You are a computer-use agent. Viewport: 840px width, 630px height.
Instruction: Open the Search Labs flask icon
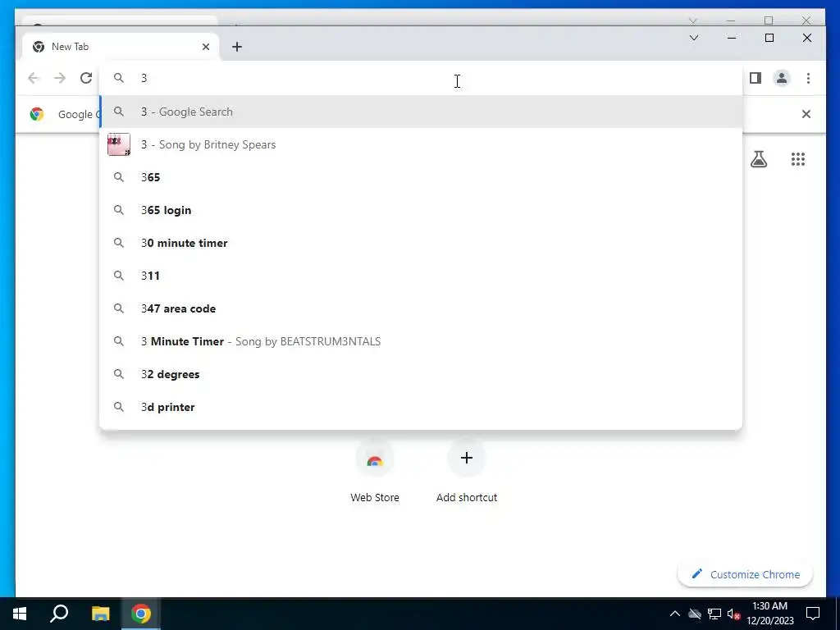coord(759,159)
